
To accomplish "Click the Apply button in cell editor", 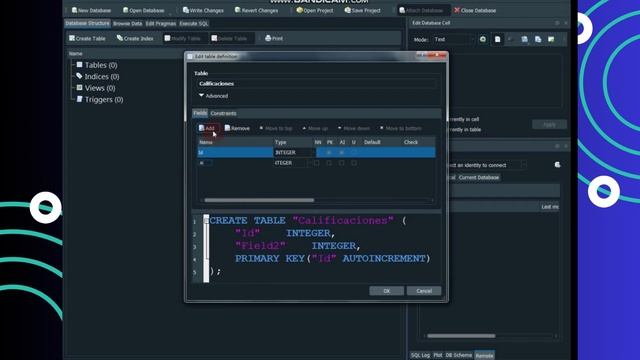I will (549, 124).
